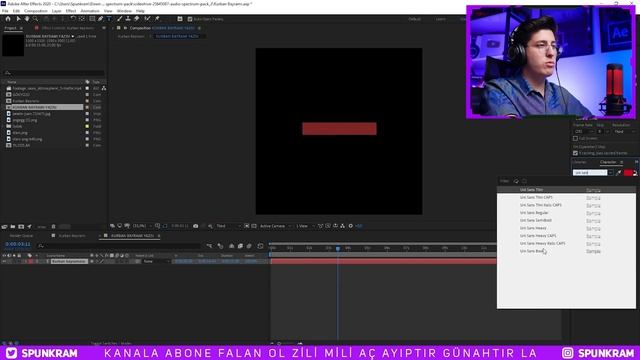This screenshot has width=640, height=360.
Task: Select the Type text tool
Action: pyautogui.click(x=109, y=19)
